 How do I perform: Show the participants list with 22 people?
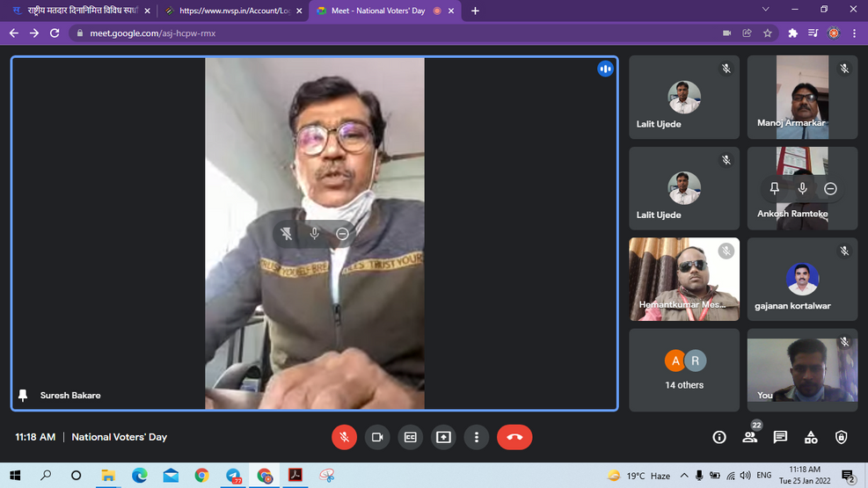(749, 437)
